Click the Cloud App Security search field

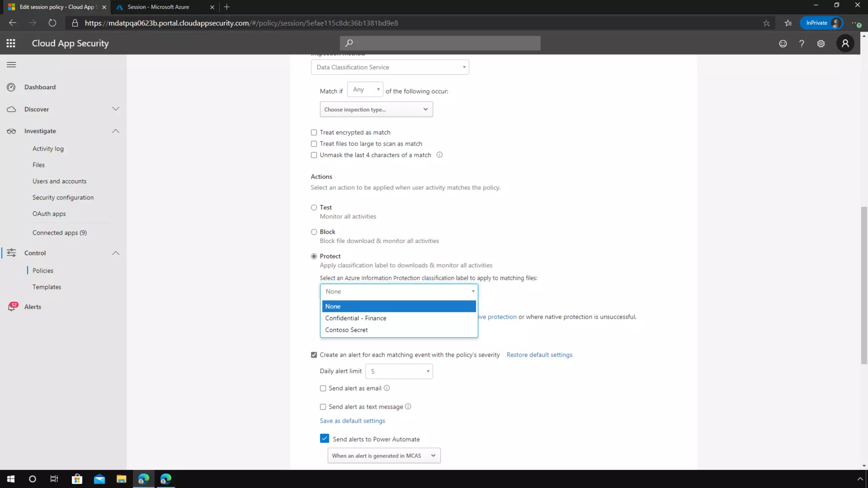440,43
